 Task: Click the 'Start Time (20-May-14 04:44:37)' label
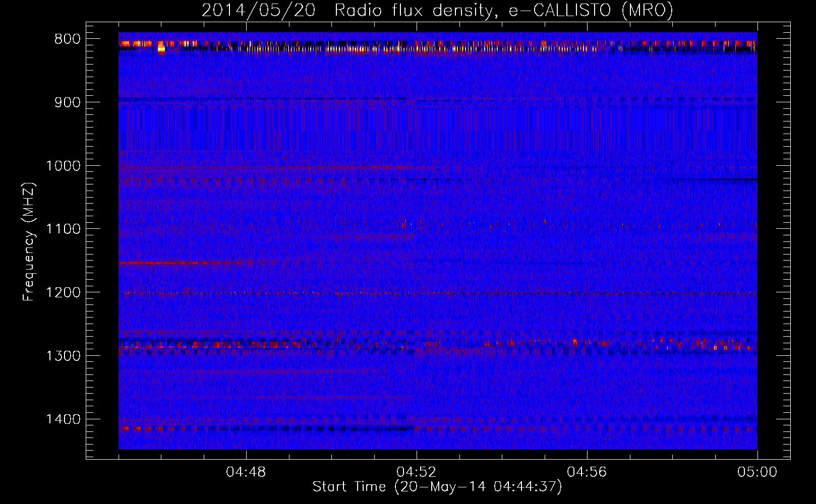pyautogui.click(x=437, y=487)
